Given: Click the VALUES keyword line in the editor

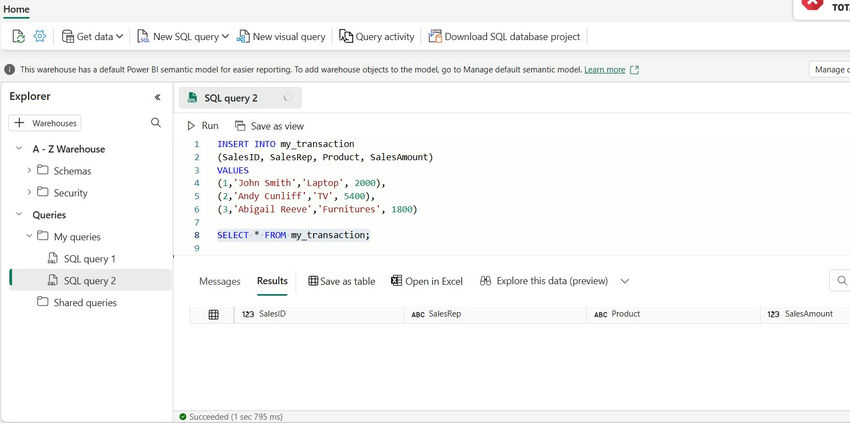Looking at the screenshot, I should [233, 170].
